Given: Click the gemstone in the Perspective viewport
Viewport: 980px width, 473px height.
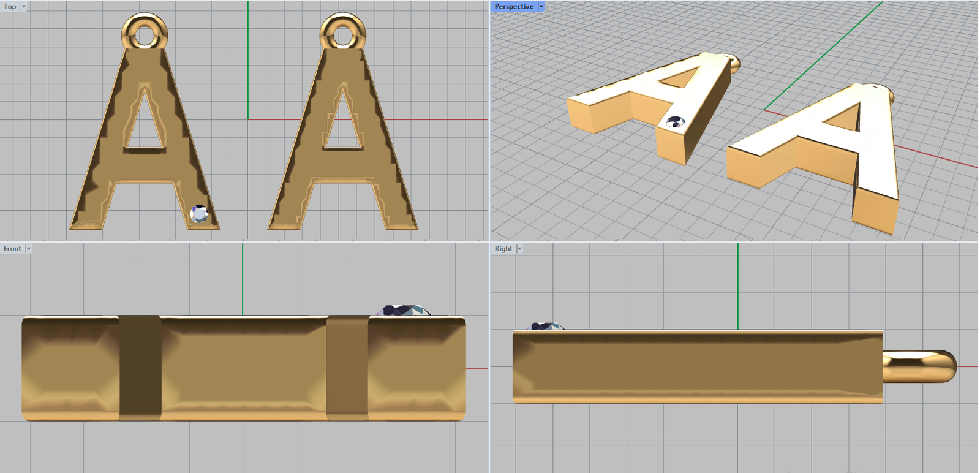Looking at the screenshot, I should 675,122.
